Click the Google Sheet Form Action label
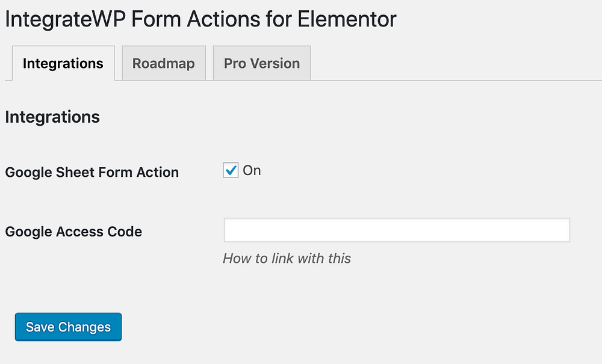Screen dimensions: 602x364 tap(92, 172)
